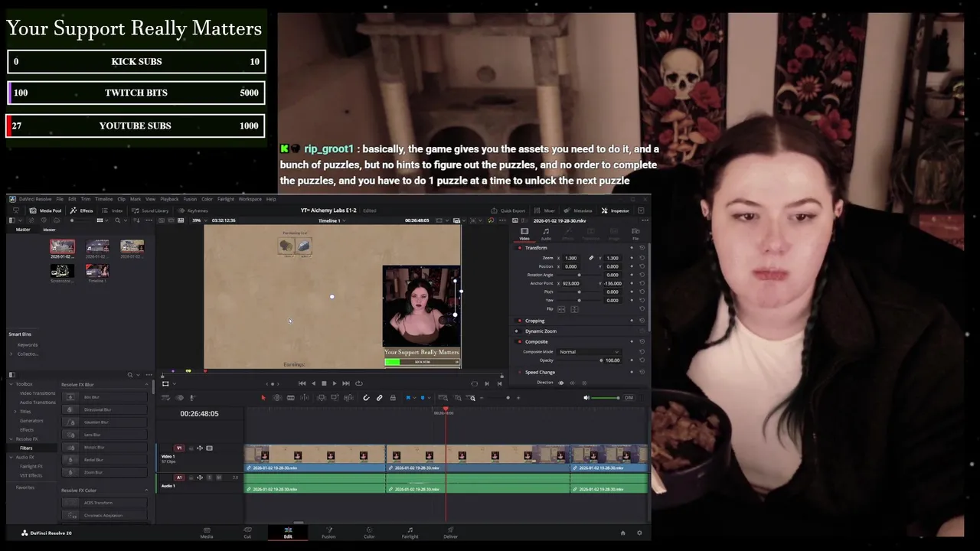Collapse the Resolve FX Color group
The image size is (980, 551).
[146, 490]
